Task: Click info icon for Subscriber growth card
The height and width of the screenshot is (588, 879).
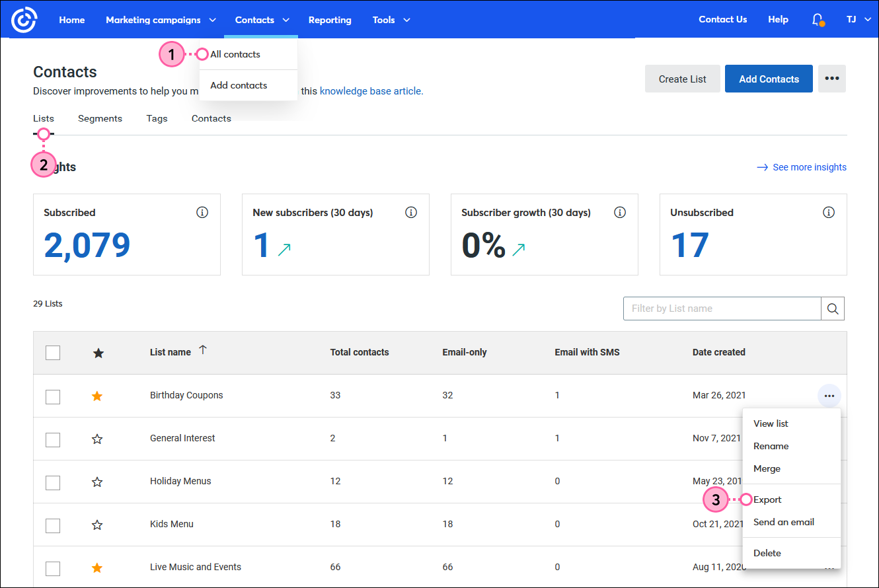Action: click(x=620, y=213)
